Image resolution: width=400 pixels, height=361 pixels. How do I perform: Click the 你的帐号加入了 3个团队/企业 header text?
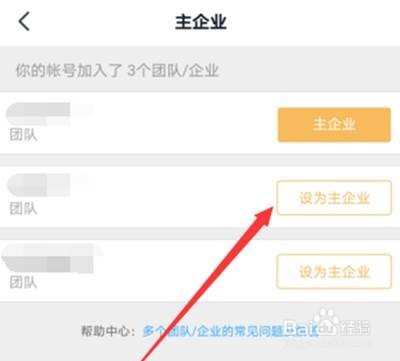point(117,70)
